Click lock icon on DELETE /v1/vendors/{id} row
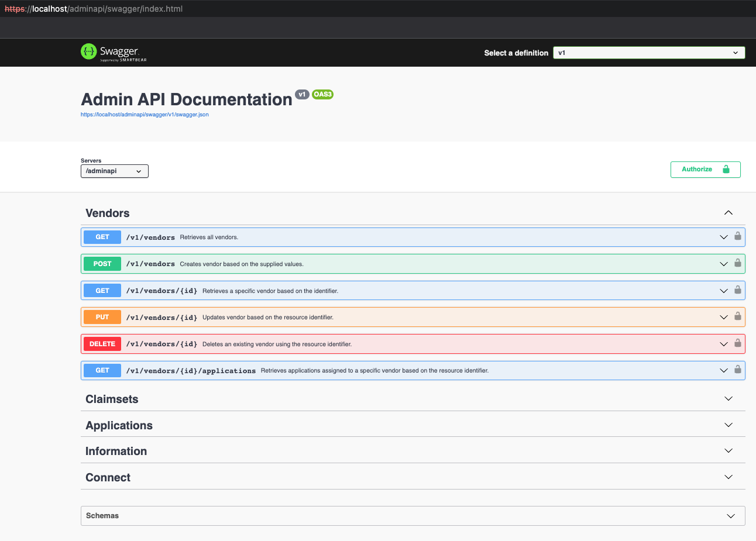 (738, 343)
